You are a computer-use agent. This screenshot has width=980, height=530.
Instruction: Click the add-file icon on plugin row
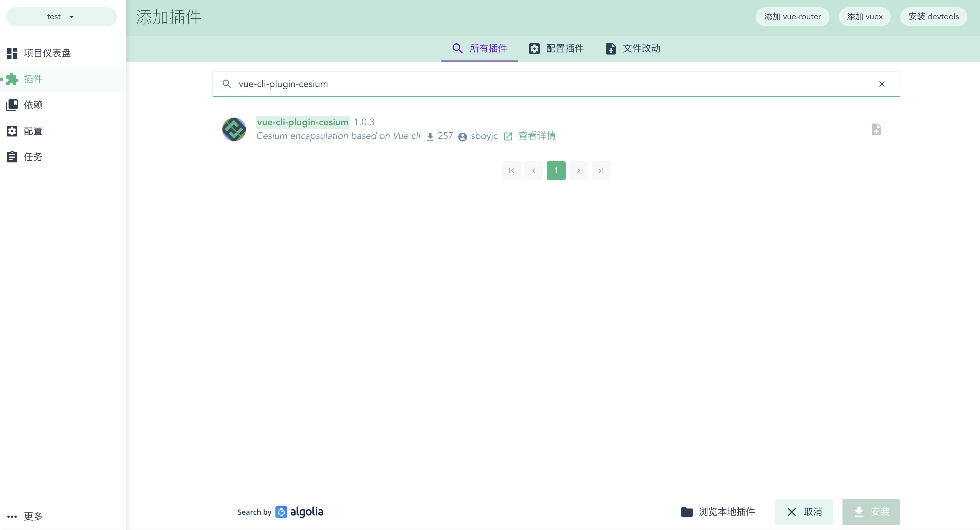[876, 129]
